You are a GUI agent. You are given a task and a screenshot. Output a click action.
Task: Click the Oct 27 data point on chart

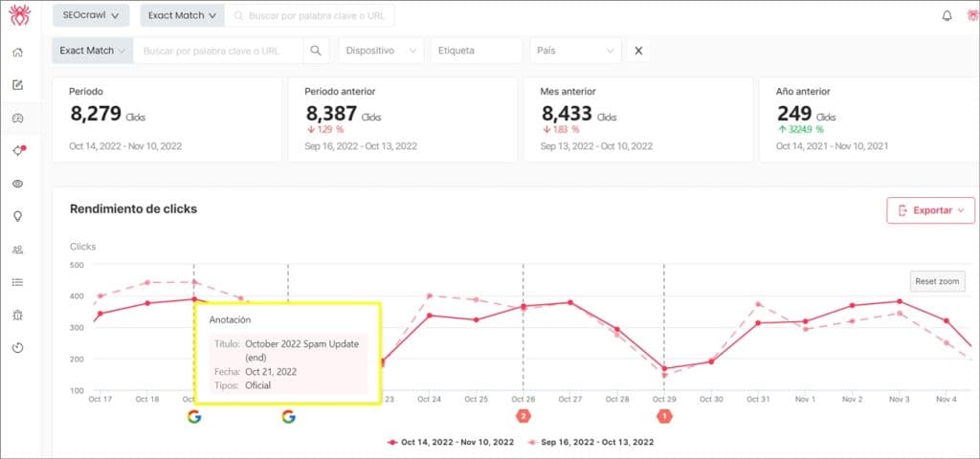tap(570, 302)
